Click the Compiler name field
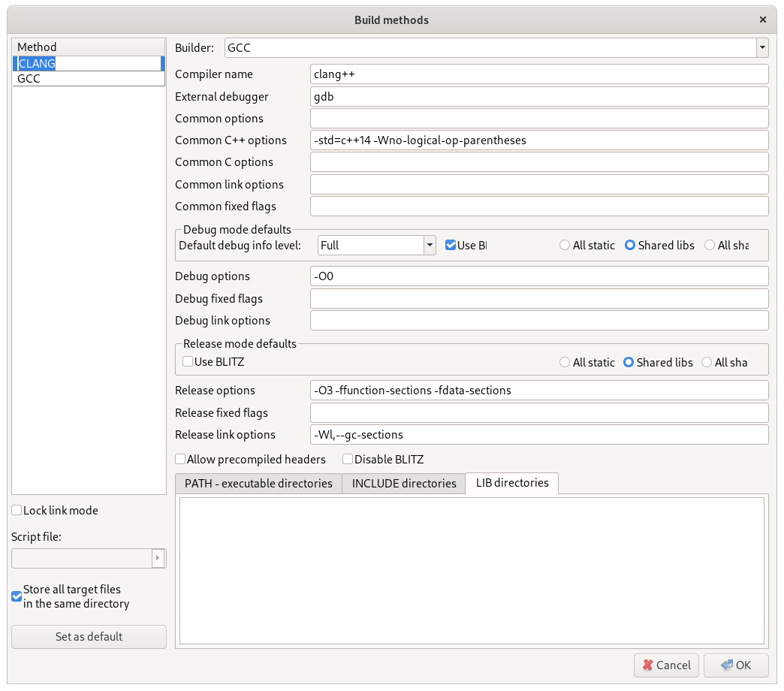Viewport: 784px width, 691px height. [x=538, y=74]
